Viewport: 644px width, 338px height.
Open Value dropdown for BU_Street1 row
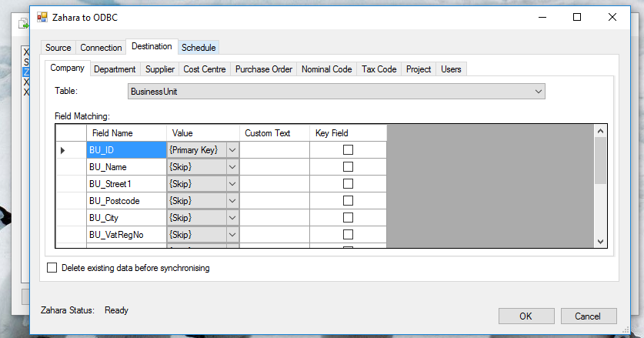[232, 184]
